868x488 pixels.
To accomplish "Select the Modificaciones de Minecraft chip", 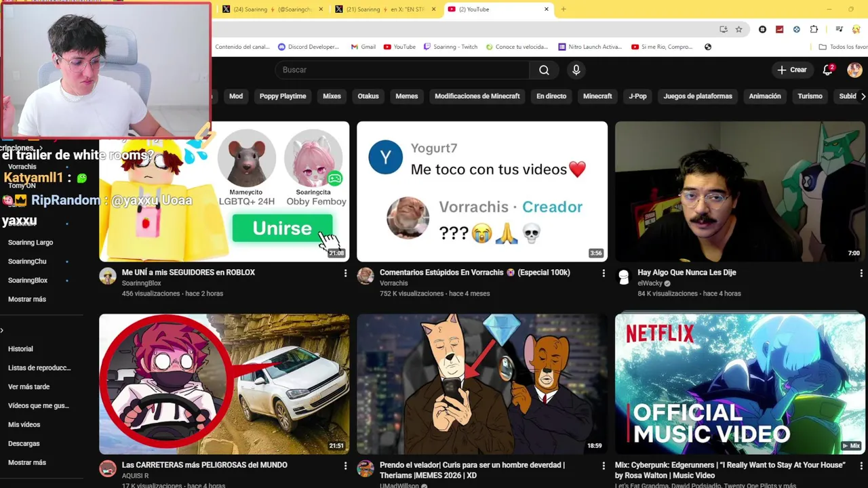I will [x=477, y=96].
